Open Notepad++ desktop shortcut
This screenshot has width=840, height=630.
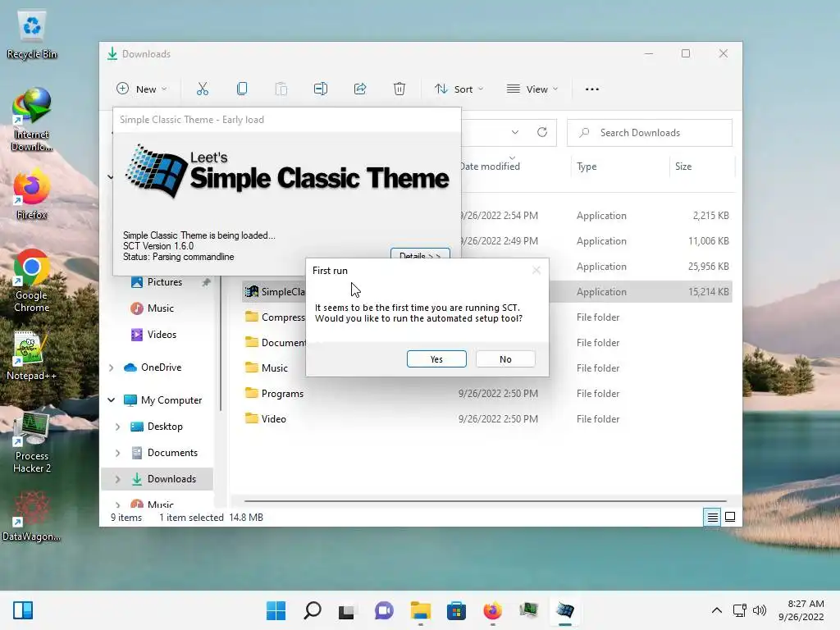[32, 356]
